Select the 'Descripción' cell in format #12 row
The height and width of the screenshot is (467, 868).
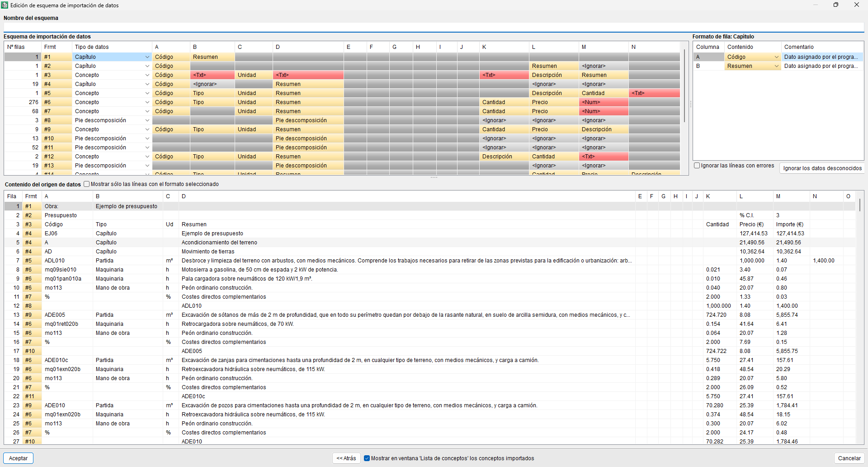click(x=504, y=157)
